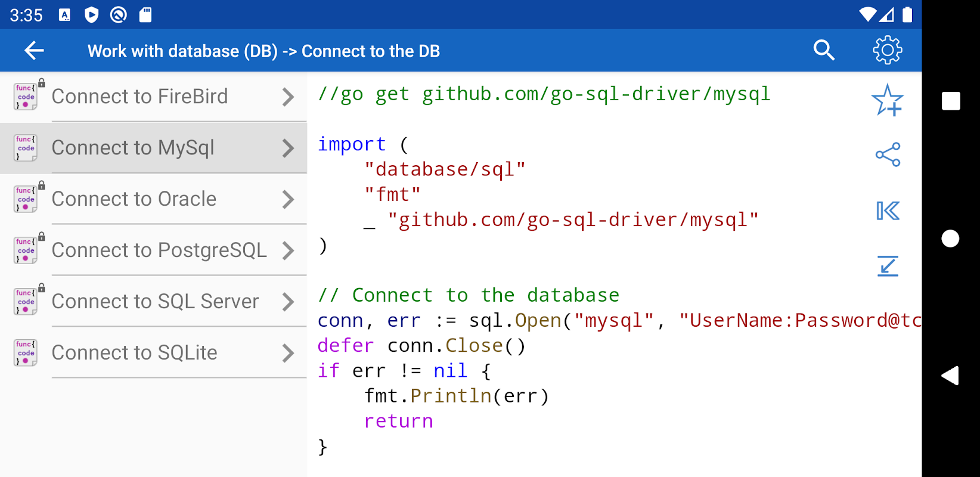Tap the shield play status icon
The height and width of the screenshot is (477, 980).
click(91, 15)
